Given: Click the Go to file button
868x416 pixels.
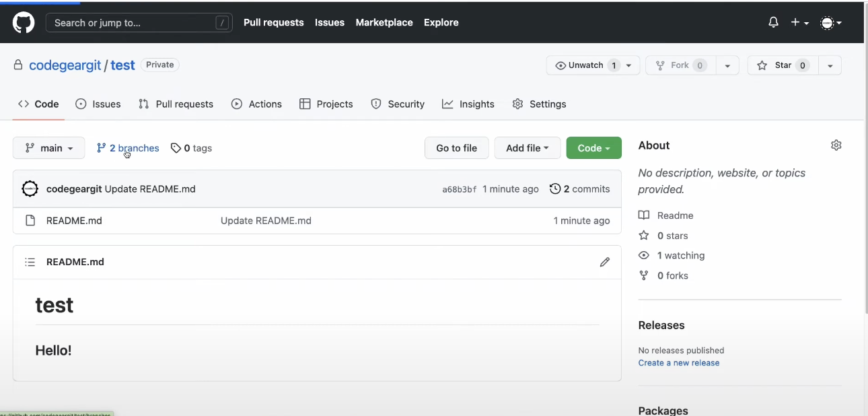Looking at the screenshot, I should (x=456, y=147).
